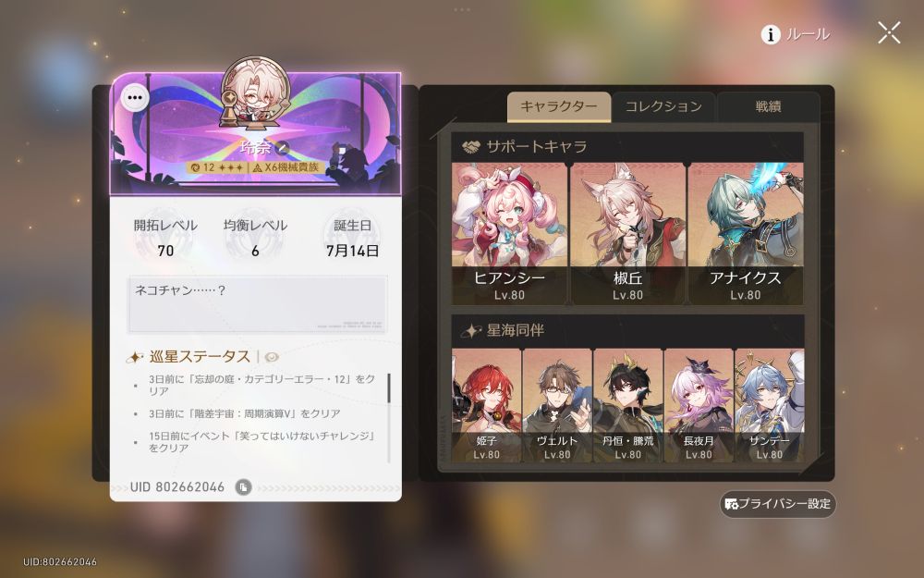Viewport: 924px width, 578px height.
Task: Open プライバシー設定 button
Action: (777, 504)
